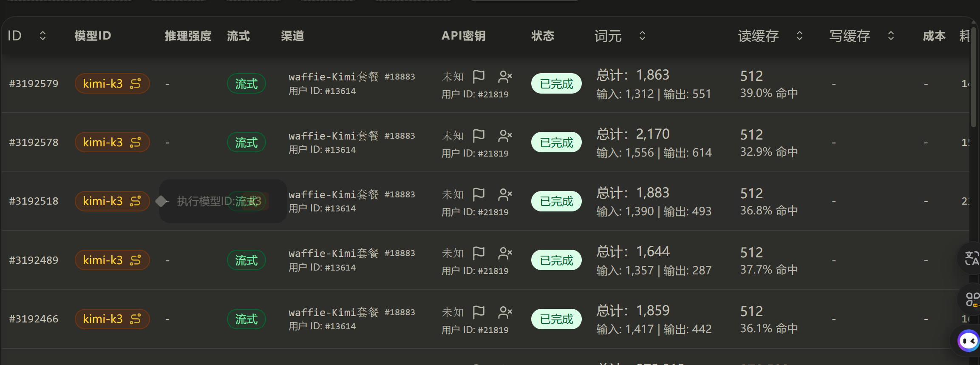Click the 已完成 status in row #3192579
This screenshot has height=365, width=980.
pyautogui.click(x=556, y=84)
